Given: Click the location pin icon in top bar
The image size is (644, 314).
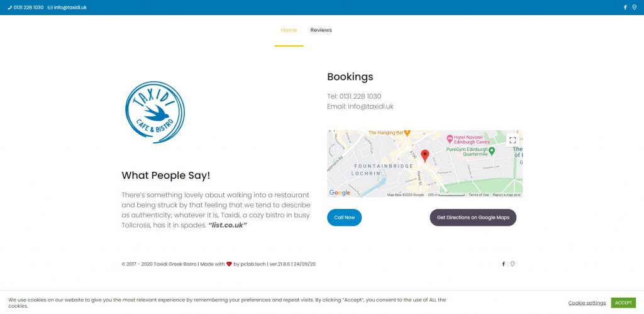Looking at the screenshot, I should point(634,8).
